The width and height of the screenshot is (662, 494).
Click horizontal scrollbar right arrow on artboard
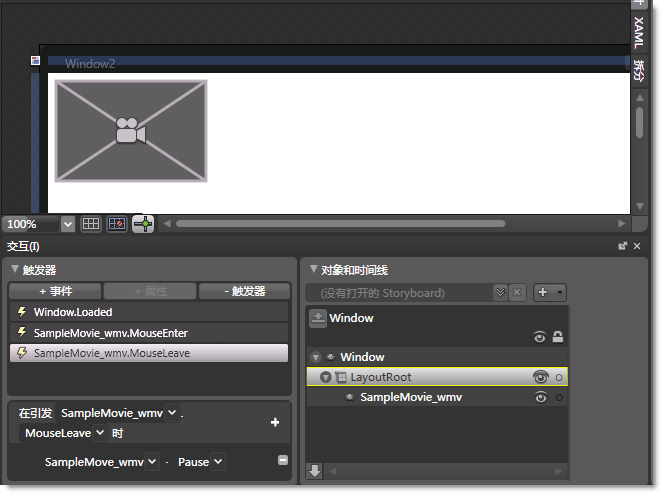click(621, 224)
